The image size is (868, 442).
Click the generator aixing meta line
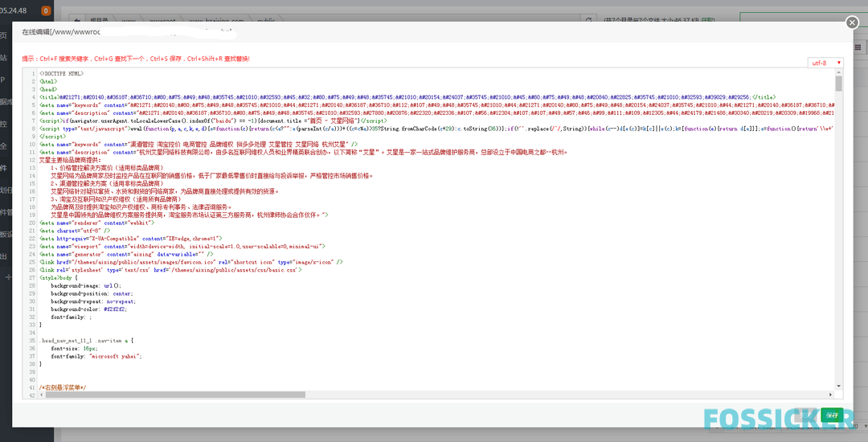click(x=126, y=254)
